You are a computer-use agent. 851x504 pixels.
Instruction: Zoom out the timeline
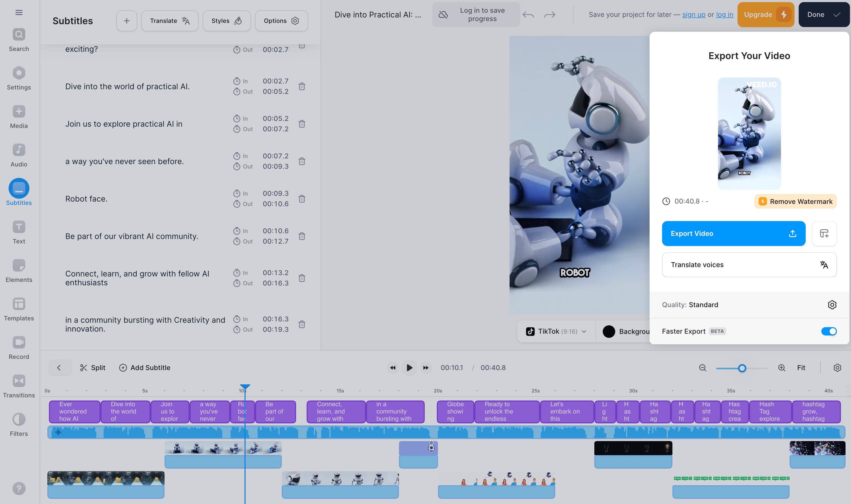(702, 367)
